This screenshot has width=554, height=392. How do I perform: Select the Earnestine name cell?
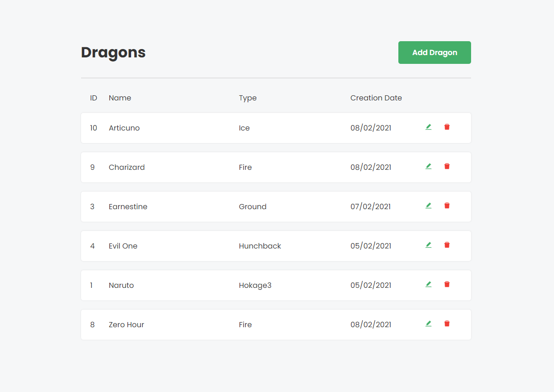[x=128, y=206]
